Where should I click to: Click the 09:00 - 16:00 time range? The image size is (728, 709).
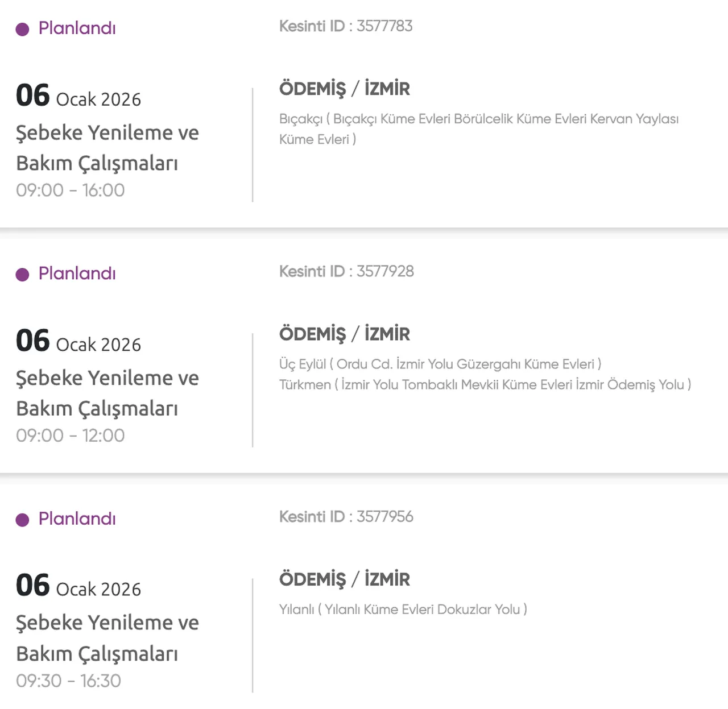pyautogui.click(x=70, y=190)
